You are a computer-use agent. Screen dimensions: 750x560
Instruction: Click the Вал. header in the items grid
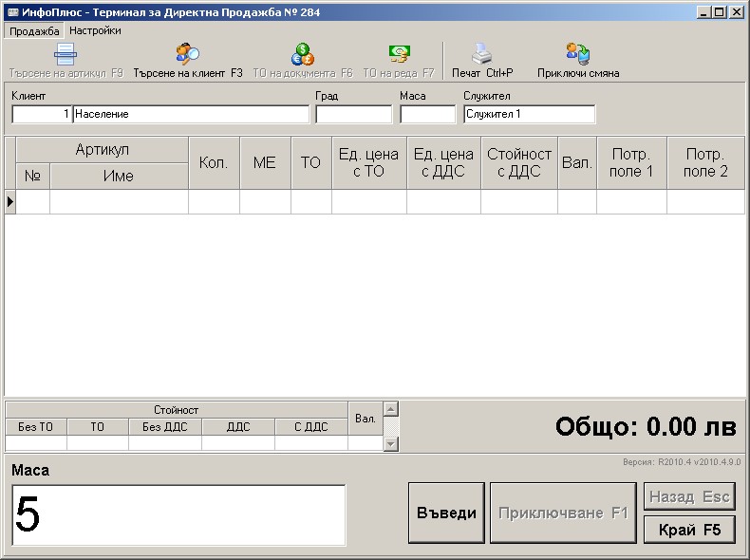tap(577, 162)
